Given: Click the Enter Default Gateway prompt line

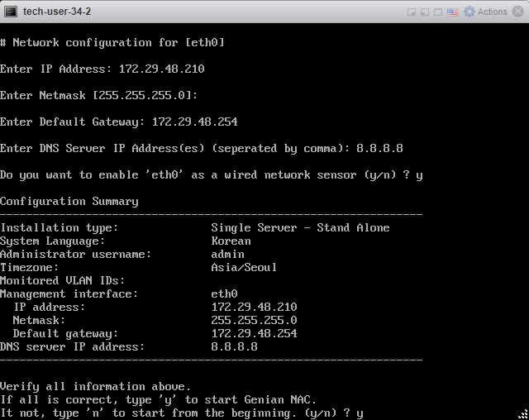Looking at the screenshot, I should tap(118, 122).
